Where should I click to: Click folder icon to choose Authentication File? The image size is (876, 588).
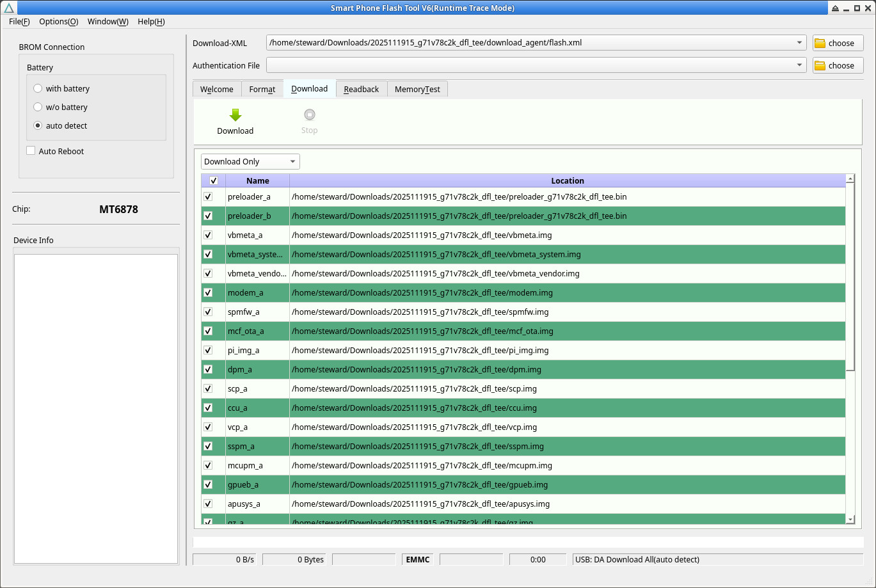(820, 66)
